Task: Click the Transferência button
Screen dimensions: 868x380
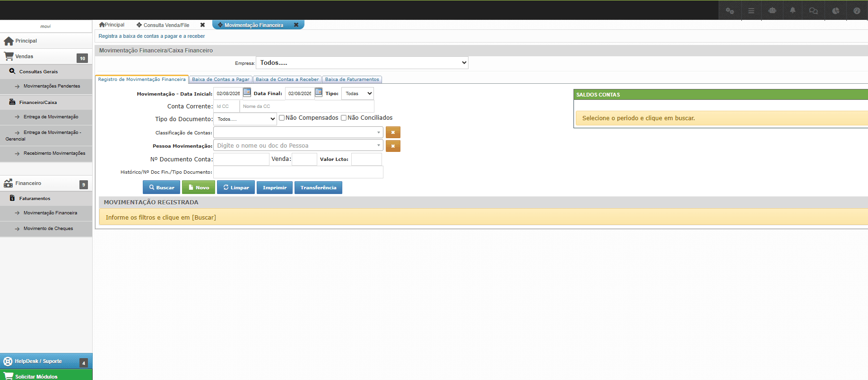Action: click(x=318, y=187)
